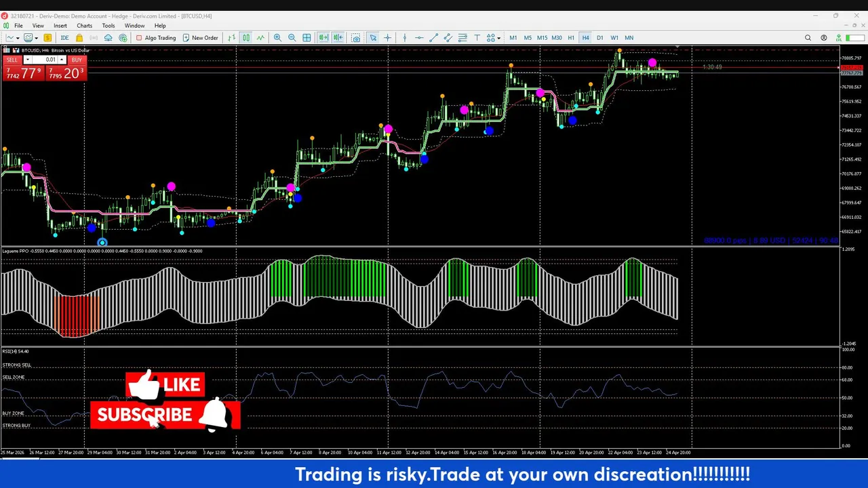Image resolution: width=868 pixels, height=488 pixels.
Task: Insert a text label object
Action: [477, 38]
